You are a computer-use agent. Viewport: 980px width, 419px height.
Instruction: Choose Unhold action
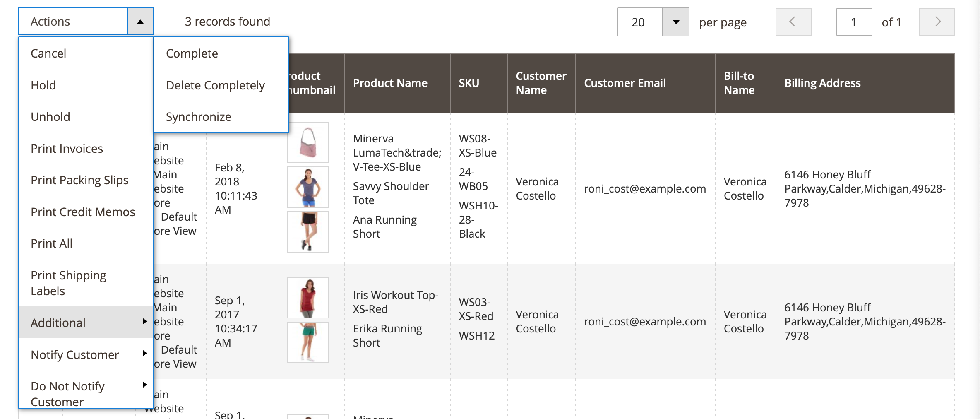(86, 117)
